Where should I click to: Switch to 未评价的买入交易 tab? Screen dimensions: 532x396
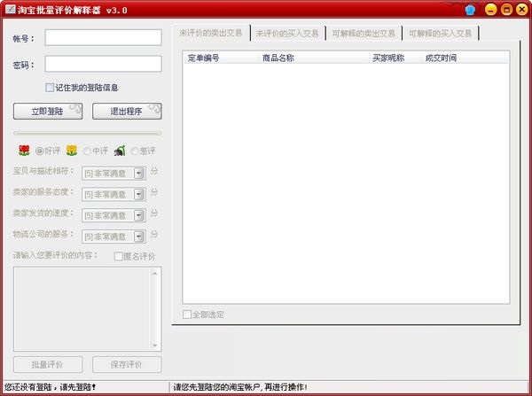point(287,34)
